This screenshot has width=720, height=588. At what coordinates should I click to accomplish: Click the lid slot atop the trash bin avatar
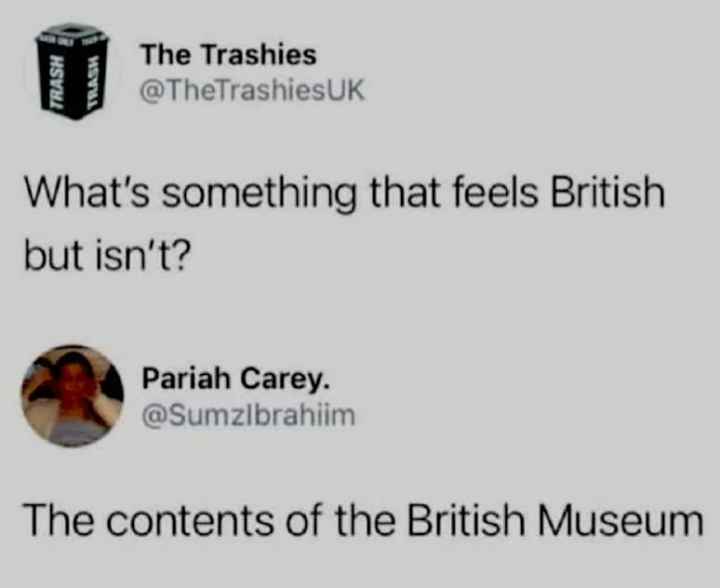click(72, 30)
